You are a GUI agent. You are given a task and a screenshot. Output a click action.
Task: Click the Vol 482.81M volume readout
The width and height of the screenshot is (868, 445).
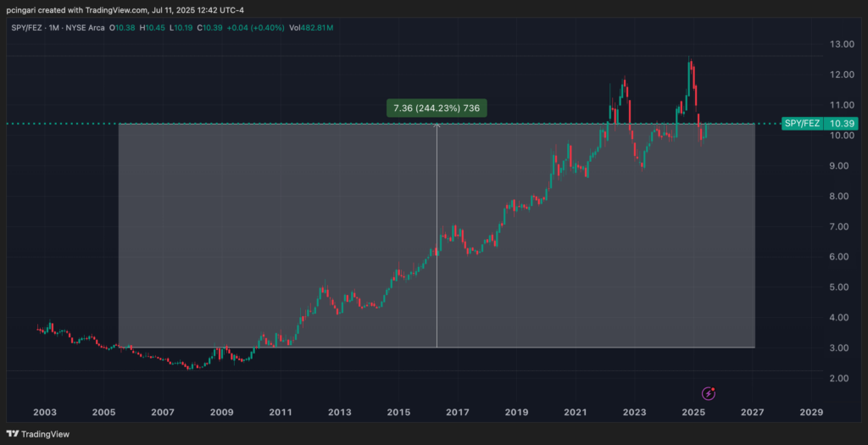click(x=310, y=28)
